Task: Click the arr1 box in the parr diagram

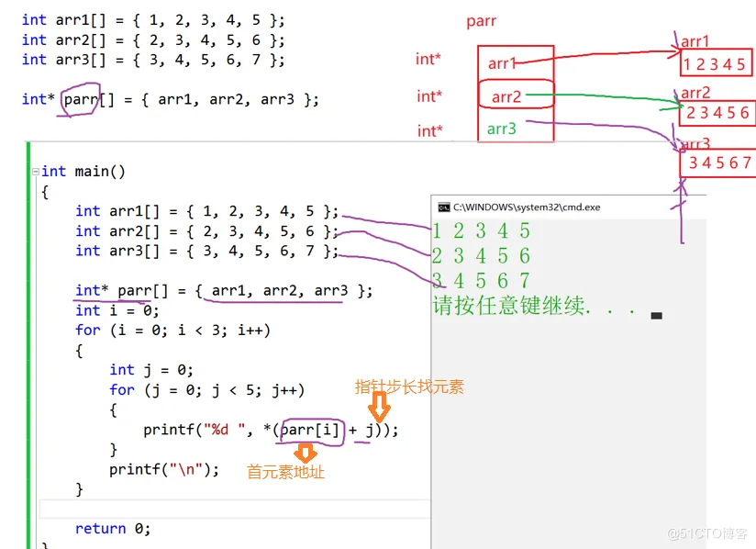Action: [516, 63]
